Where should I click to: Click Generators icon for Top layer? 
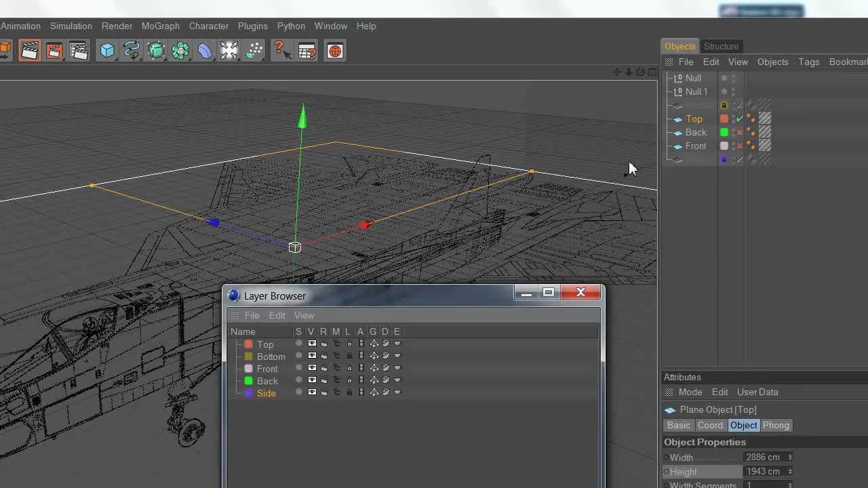click(x=373, y=344)
